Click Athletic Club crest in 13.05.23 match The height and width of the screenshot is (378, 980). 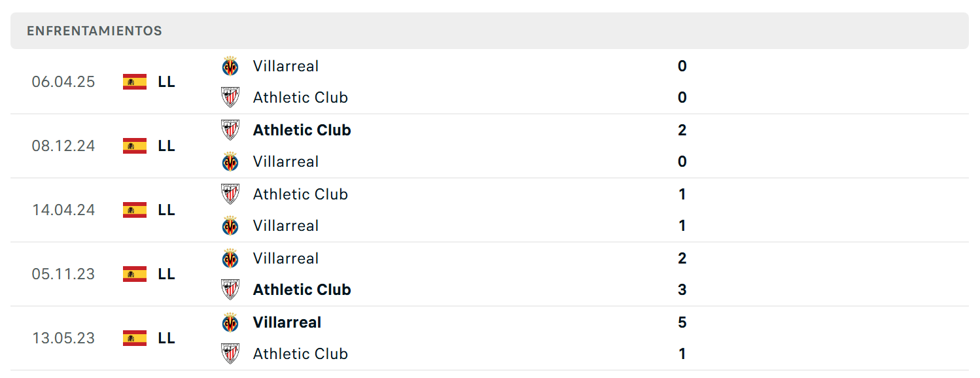[x=230, y=354]
